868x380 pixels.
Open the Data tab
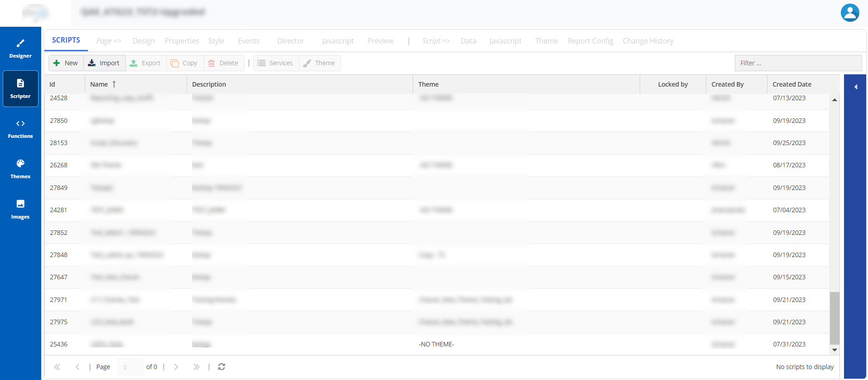tap(468, 41)
